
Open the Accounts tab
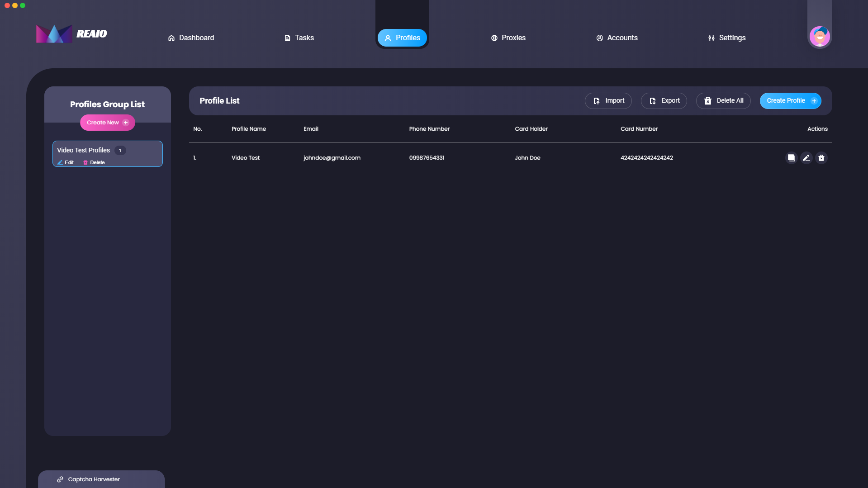tap(617, 38)
